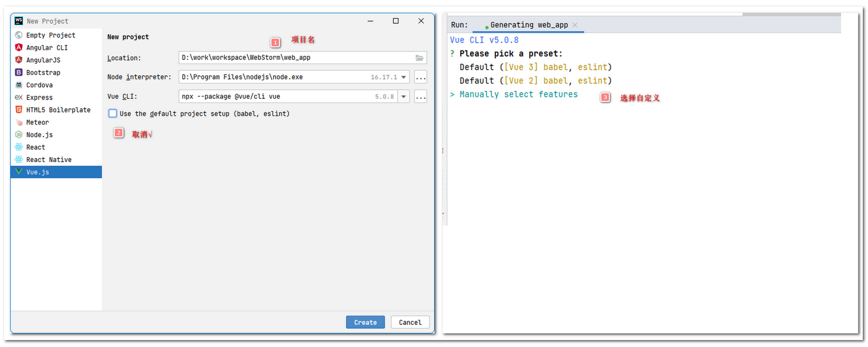Select AngularJS list entry
Screen dimensions: 868x347
[x=56, y=60]
